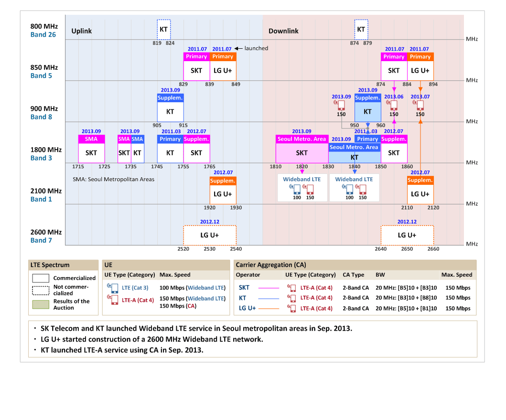
Task: Click the phone icon under the 2013.06 date
Action: [x=392, y=105]
